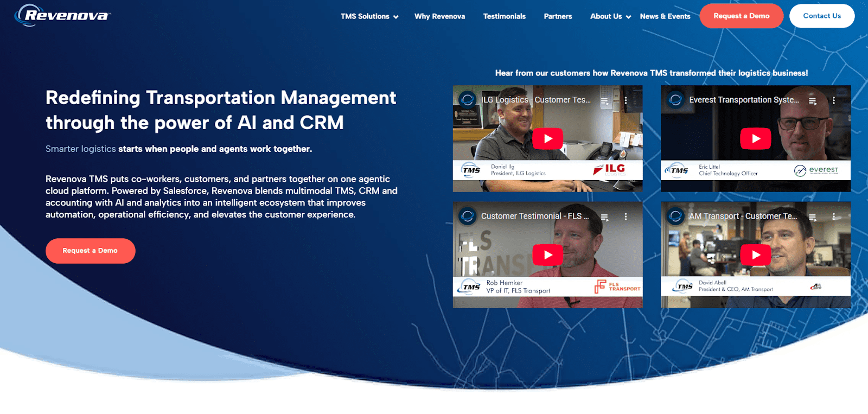
Task: Play the FLS Customer Testimonial video
Action: coord(547,254)
